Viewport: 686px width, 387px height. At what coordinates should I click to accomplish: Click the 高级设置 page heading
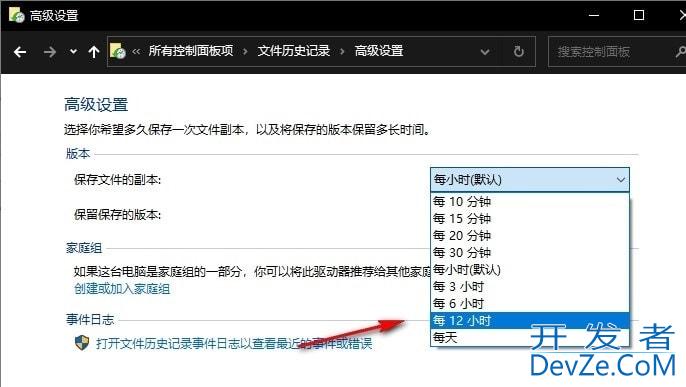coord(96,105)
